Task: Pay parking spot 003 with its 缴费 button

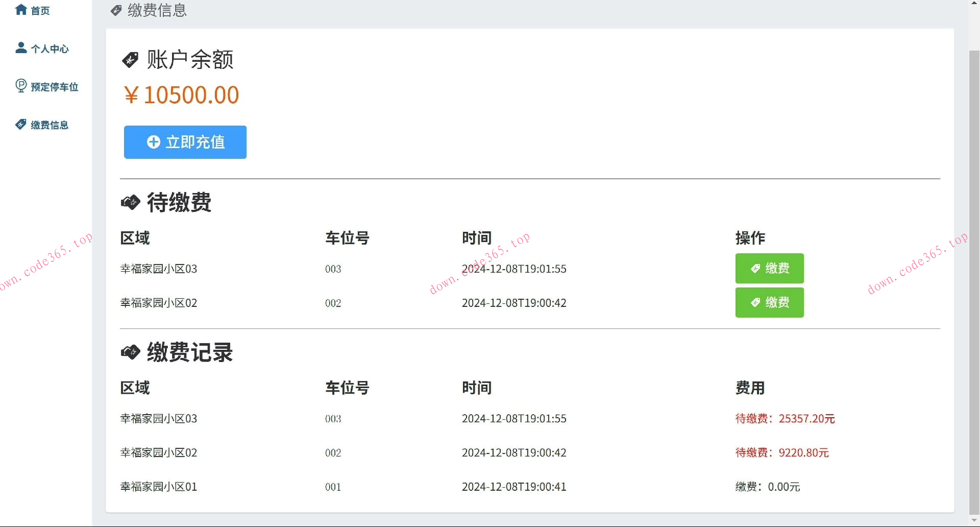Action: tap(769, 268)
